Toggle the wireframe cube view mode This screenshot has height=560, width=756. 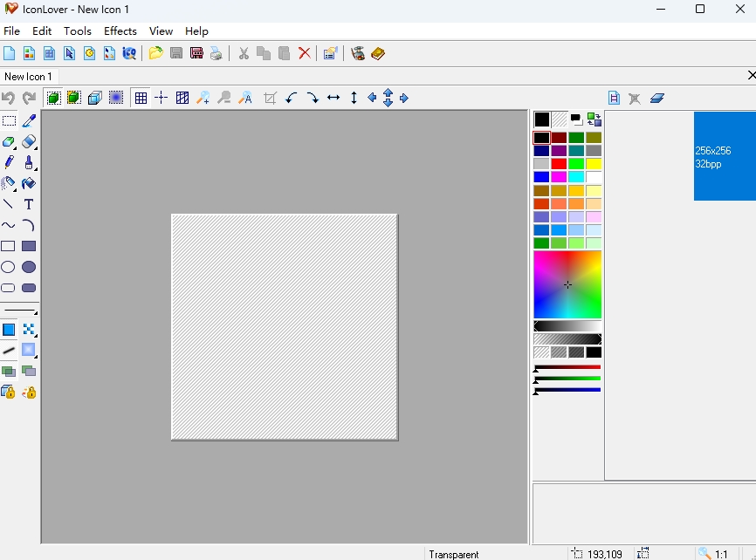pyautogui.click(x=95, y=98)
